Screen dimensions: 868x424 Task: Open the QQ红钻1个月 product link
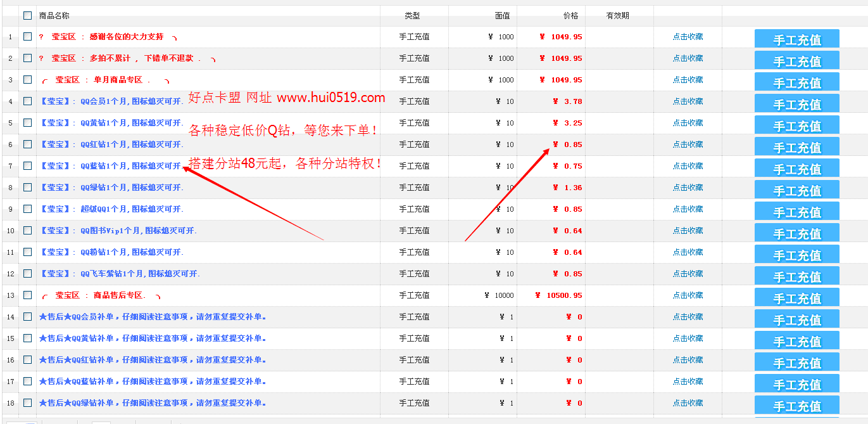[111, 145]
